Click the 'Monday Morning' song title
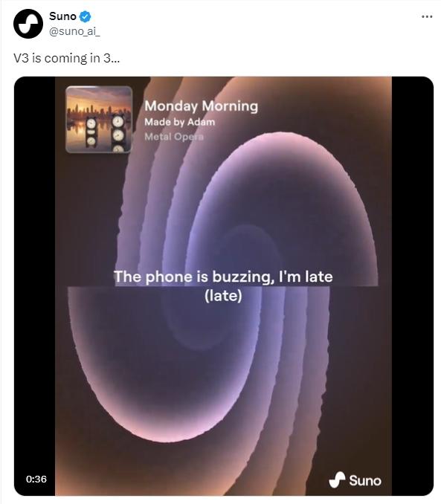 pos(201,106)
